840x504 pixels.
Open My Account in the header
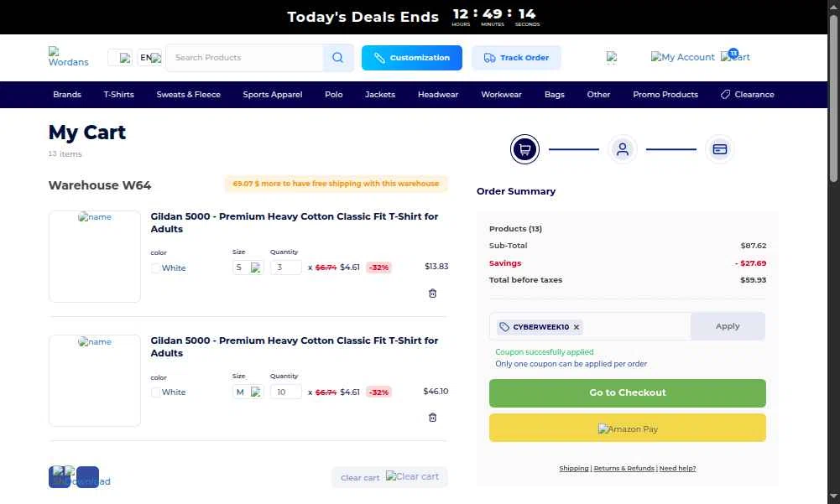(x=682, y=57)
